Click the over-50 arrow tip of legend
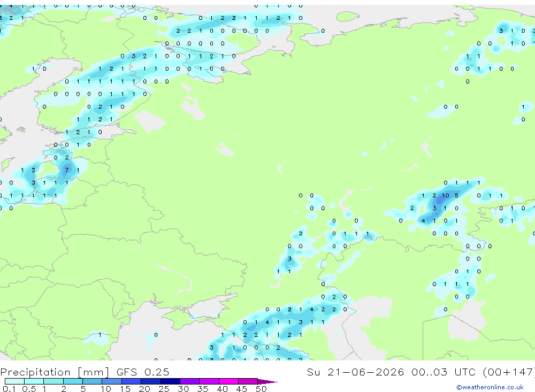Viewport: 535px width, 392px height. [x=267, y=381]
